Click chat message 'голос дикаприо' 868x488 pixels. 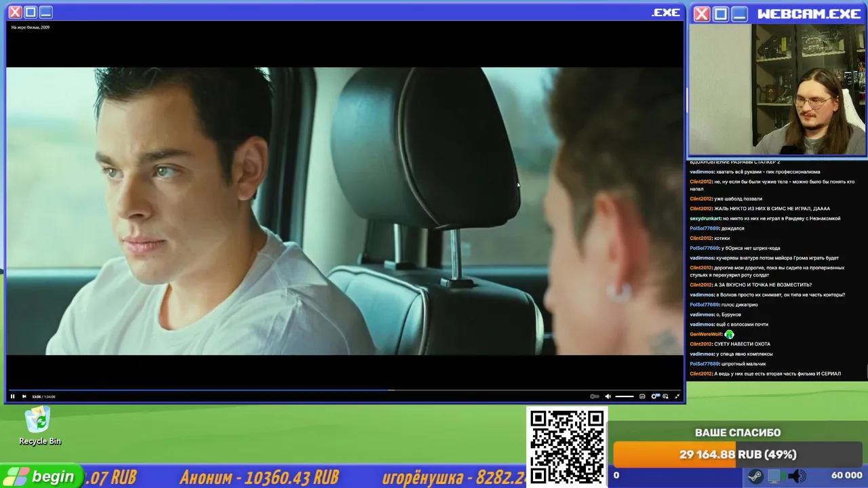tap(739, 305)
